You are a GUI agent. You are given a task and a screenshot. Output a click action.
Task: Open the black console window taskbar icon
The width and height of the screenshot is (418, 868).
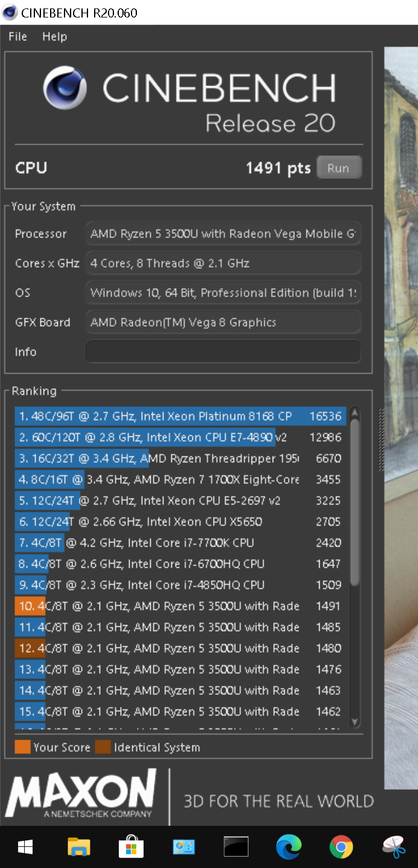point(236,848)
